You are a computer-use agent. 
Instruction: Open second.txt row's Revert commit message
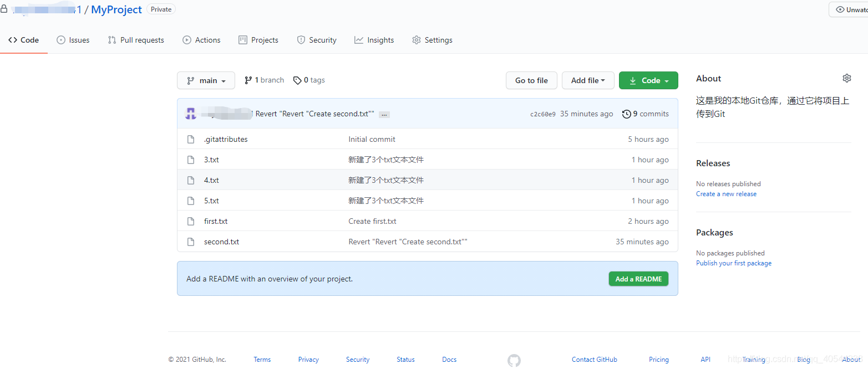click(x=408, y=242)
